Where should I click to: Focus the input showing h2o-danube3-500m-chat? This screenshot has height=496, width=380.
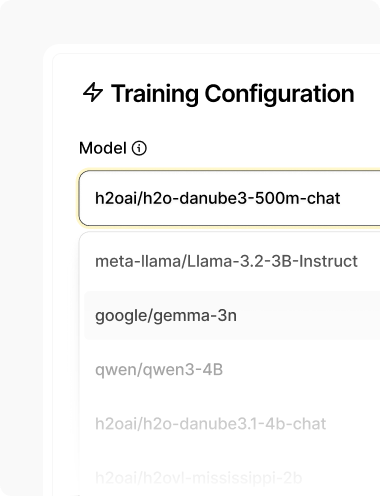tap(229, 198)
